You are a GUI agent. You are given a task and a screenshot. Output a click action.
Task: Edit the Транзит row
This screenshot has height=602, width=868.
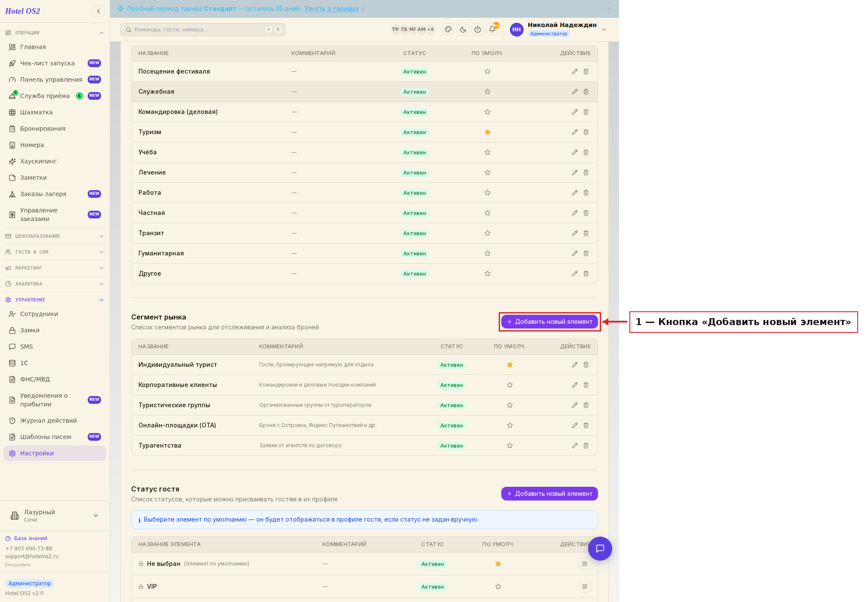pyautogui.click(x=575, y=233)
